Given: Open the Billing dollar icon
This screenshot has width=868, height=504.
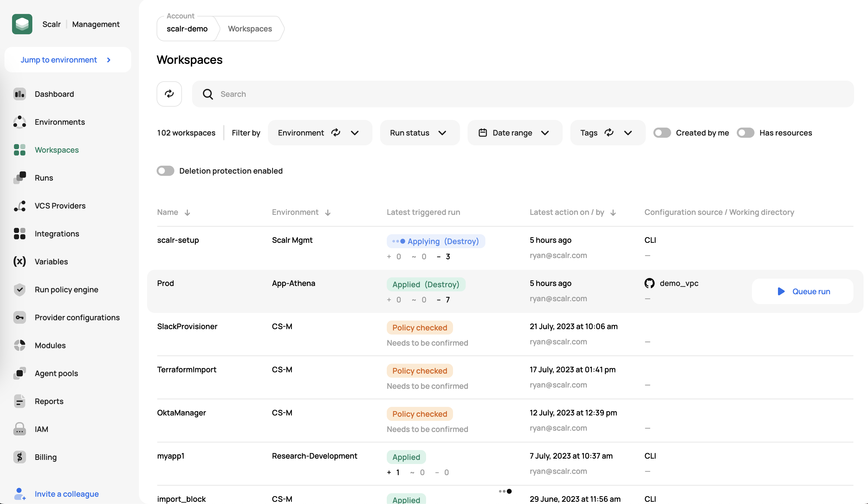Looking at the screenshot, I should 20,457.
